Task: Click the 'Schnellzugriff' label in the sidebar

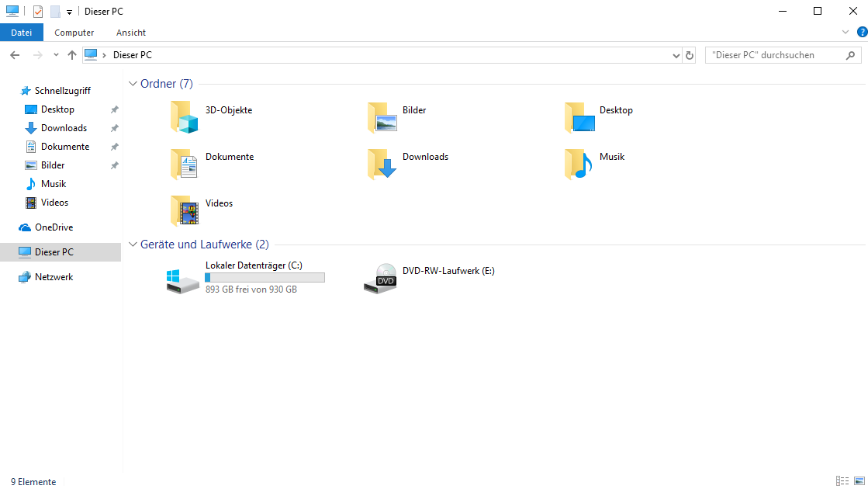Action: (63, 91)
